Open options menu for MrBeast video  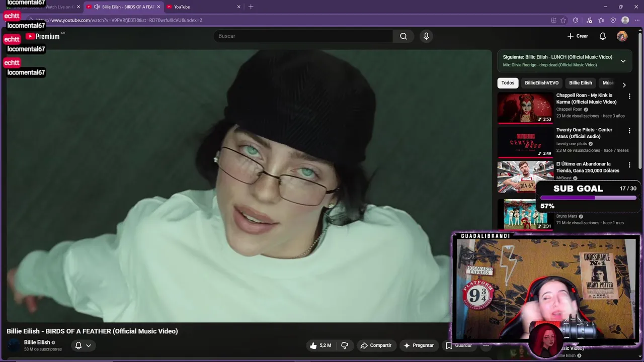pos(629,165)
